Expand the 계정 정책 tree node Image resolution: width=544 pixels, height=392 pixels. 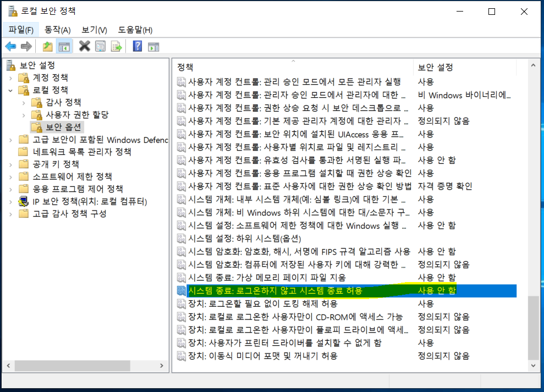tap(11, 78)
